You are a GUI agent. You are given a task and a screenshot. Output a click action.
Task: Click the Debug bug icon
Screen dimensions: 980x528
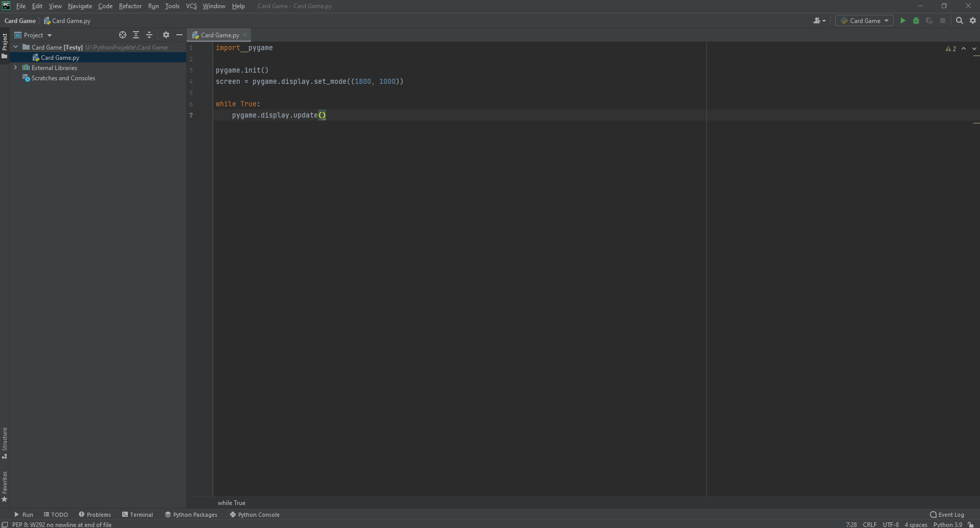916,20
